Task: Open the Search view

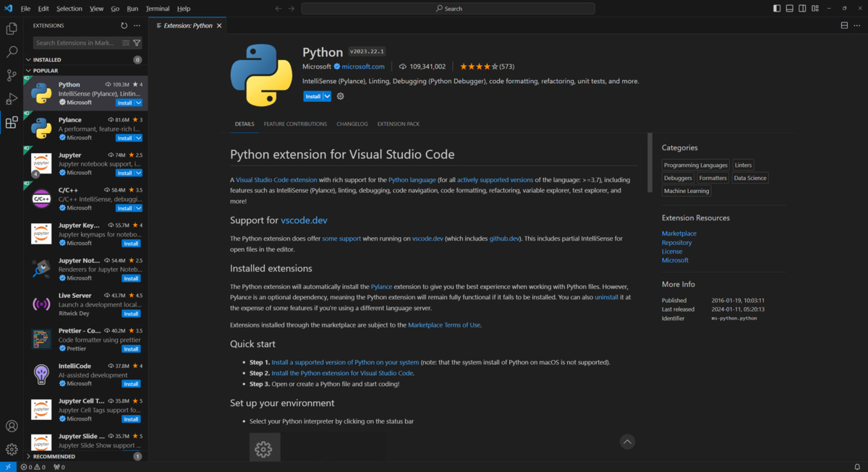Action: [x=11, y=52]
